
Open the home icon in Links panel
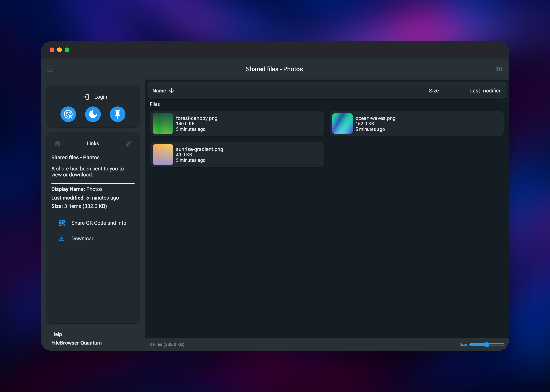57,144
